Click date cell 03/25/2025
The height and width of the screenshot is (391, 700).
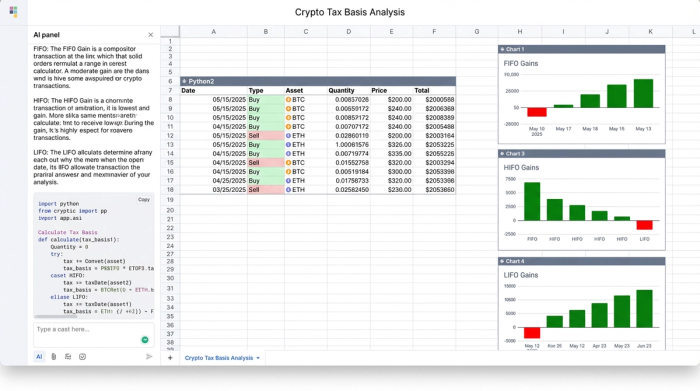(213, 190)
